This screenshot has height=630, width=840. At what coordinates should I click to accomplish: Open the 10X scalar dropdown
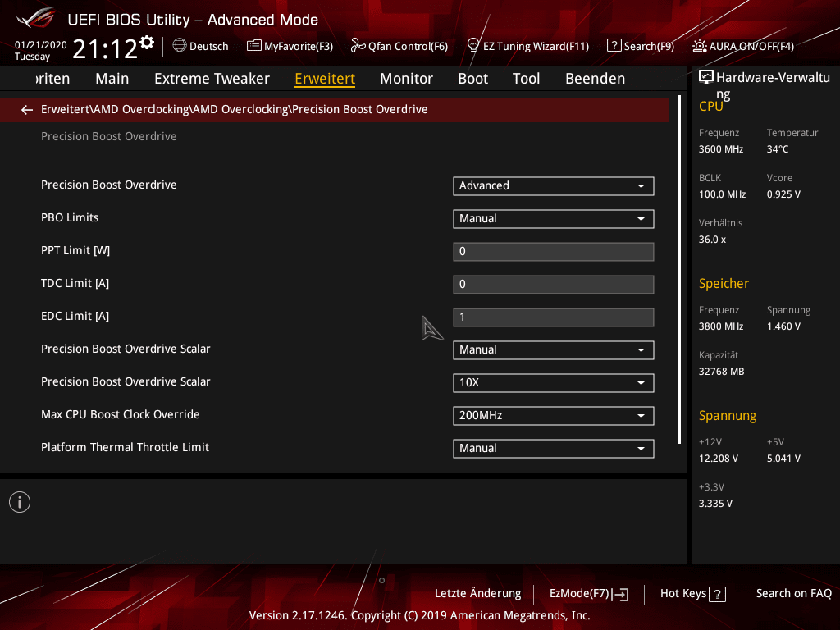554,382
